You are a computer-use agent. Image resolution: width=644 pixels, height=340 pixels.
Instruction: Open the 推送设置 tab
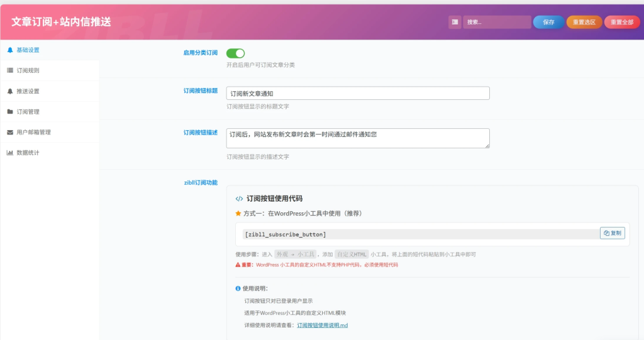point(50,91)
